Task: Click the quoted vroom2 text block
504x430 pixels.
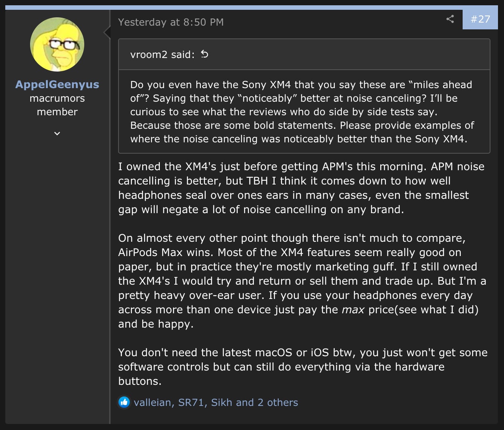Action: (301, 112)
